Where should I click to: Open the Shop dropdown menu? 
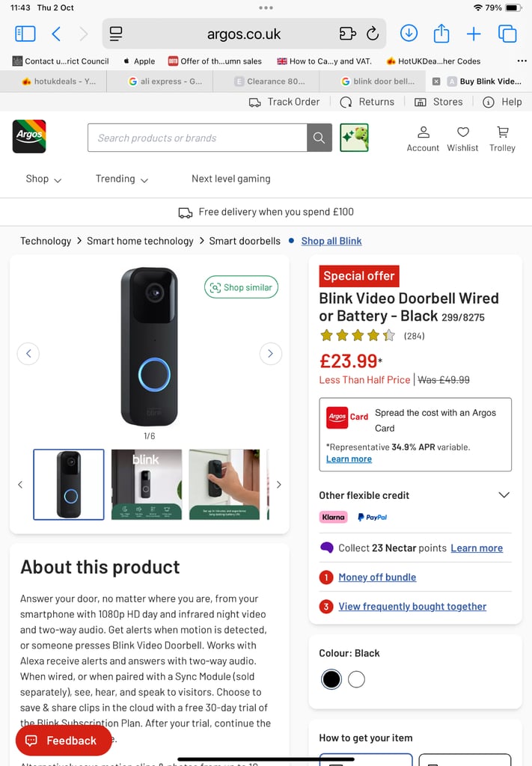point(43,179)
